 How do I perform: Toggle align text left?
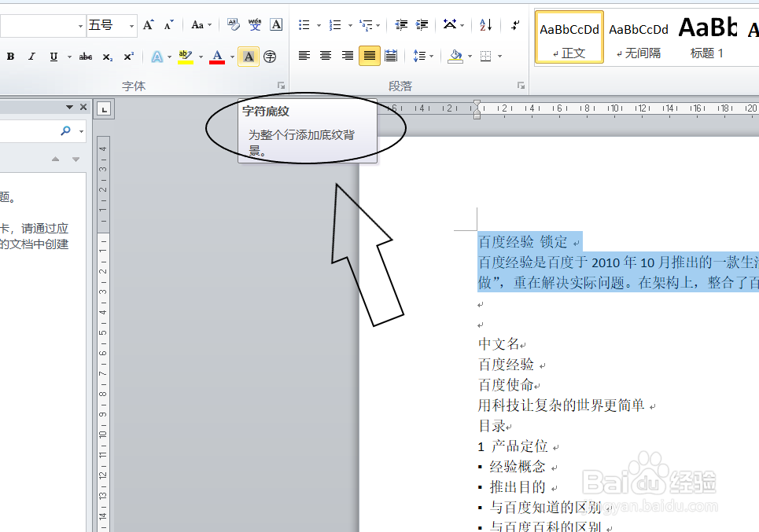tap(304, 56)
